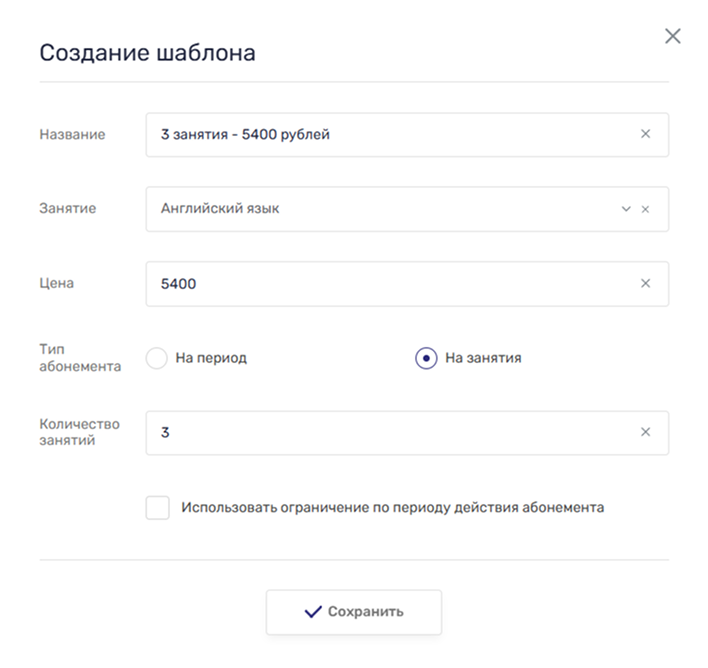Screen dimensions: 708x668
Task: Click into the Название text field
Action: (390, 134)
